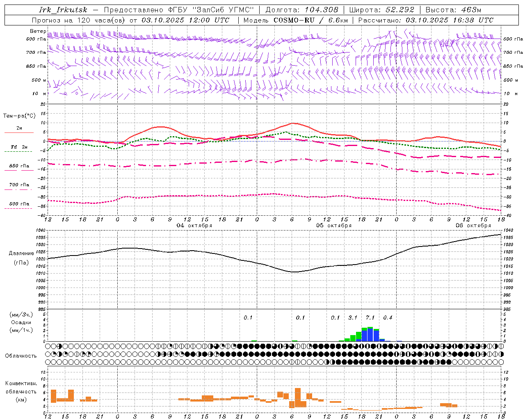Click the 'Давление' pressure panel label
This screenshot has width=525, height=420.
21,253
